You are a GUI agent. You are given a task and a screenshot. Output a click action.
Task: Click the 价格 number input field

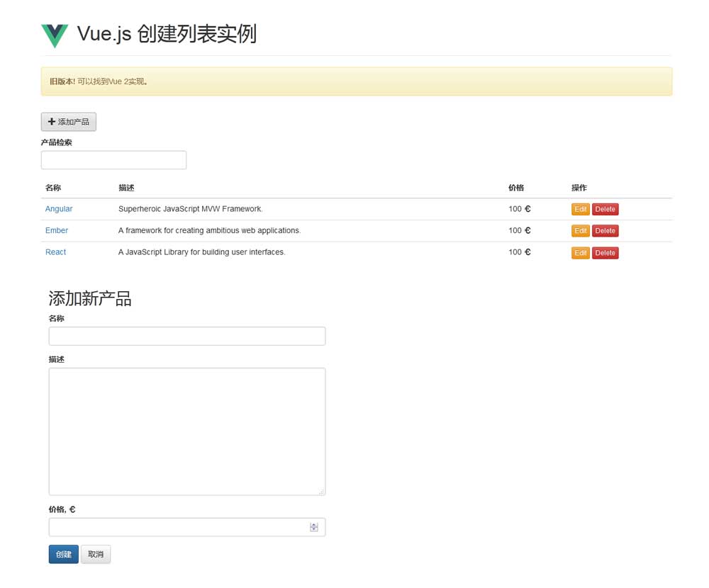177,527
